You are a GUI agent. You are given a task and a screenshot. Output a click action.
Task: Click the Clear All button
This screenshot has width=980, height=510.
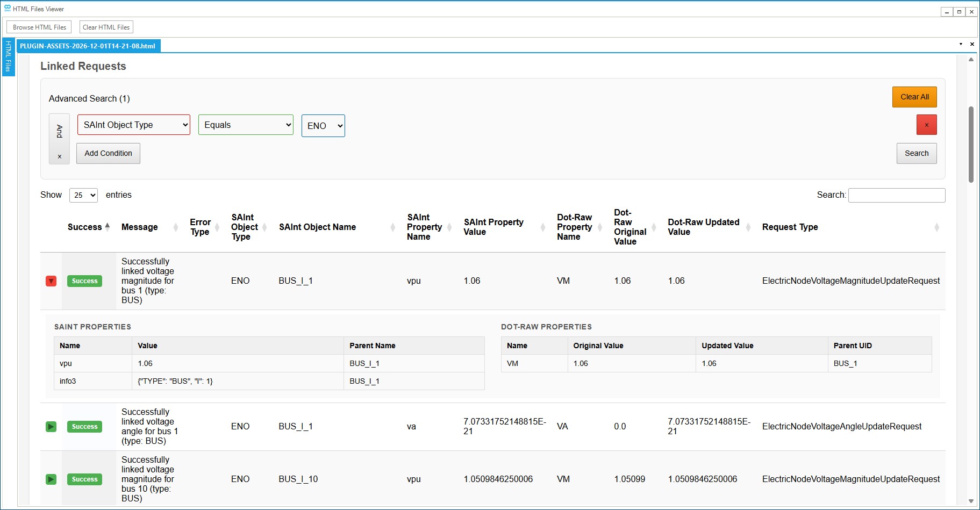pyautogui.click(x=914, y=97)
